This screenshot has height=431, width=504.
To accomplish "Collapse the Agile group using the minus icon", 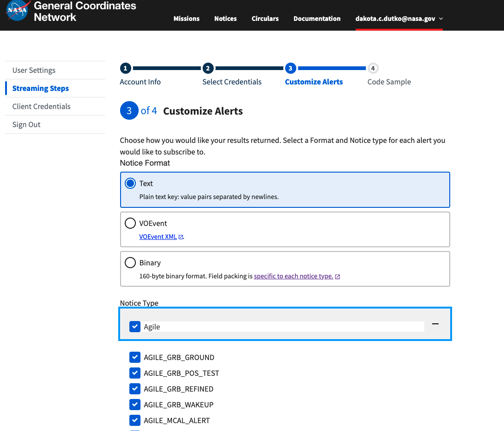I will [x=435, y=323].
